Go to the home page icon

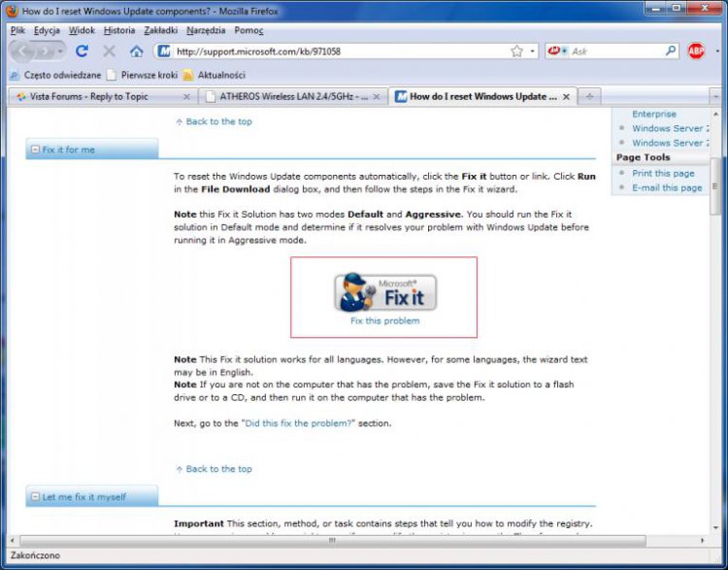[137, 51]
